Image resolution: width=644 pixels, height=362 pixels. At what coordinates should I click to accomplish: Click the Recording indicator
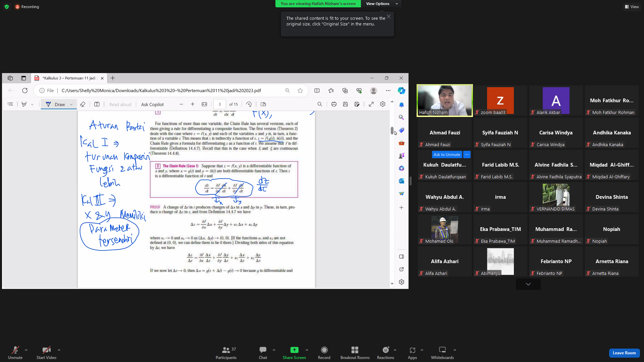click(27, 7)
